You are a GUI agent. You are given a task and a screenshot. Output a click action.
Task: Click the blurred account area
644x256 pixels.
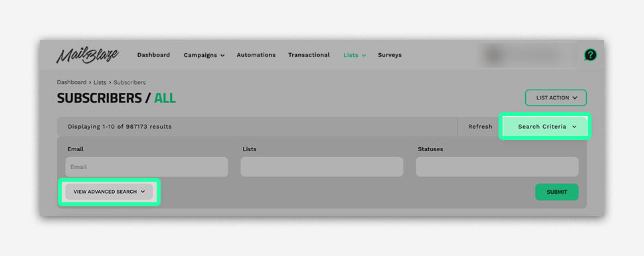point(526,55)
